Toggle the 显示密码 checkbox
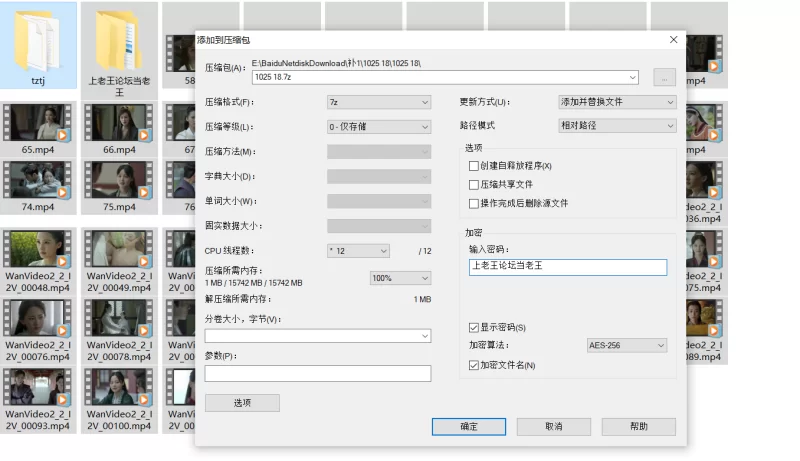The image size is (800, 461). 474,328
